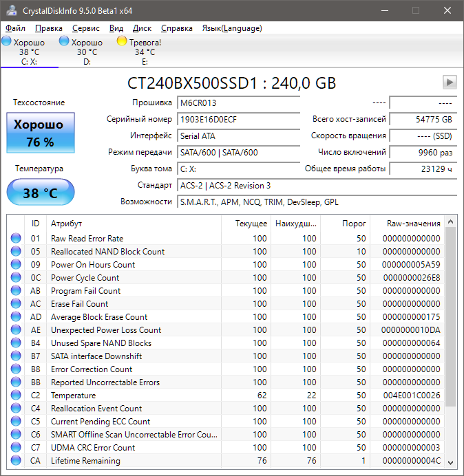Click the ---- (SSD) rotation speed field
This screenshot has height=476, width=464.
(x=423, y=136)
